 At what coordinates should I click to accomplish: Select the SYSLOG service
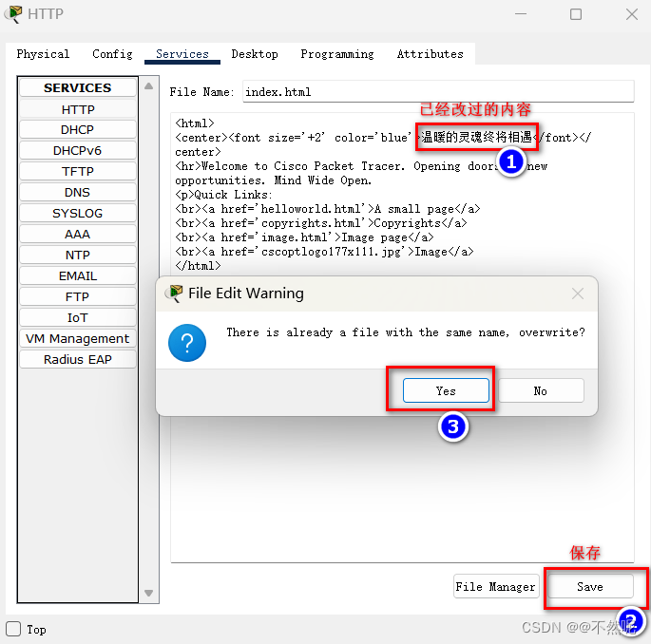[78, 213]
